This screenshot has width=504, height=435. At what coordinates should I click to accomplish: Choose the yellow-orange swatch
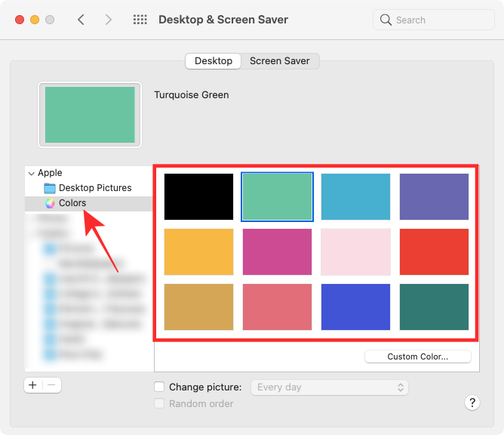coord(198,252)
